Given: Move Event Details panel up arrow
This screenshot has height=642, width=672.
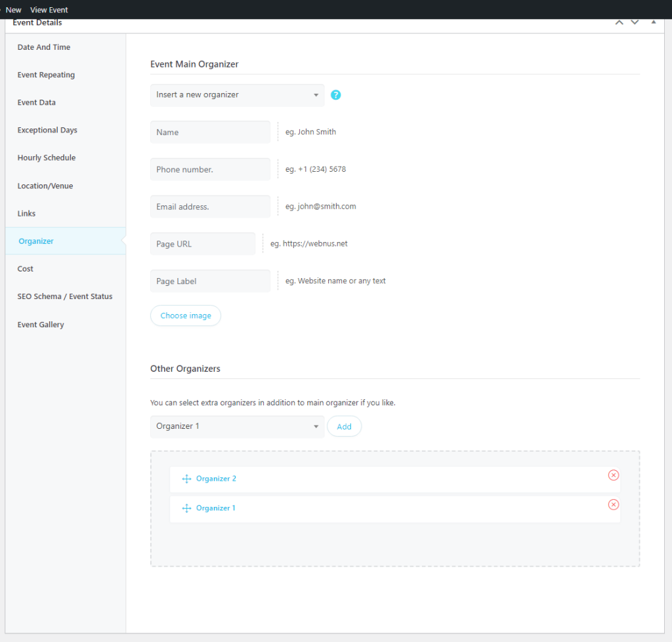Looking at the screenshot, I should coord(619,22).
